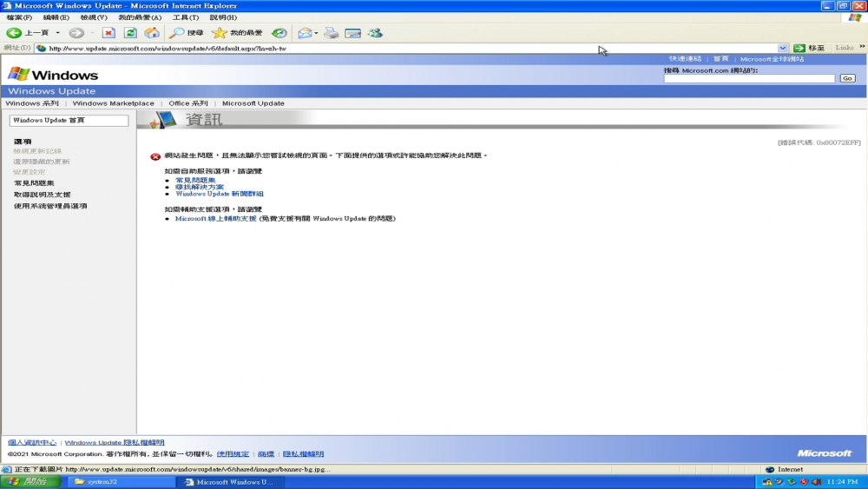This screenshot has width=868, height=489.
Task: Open the 檢視(V) menu
Action: click(94, 17)
